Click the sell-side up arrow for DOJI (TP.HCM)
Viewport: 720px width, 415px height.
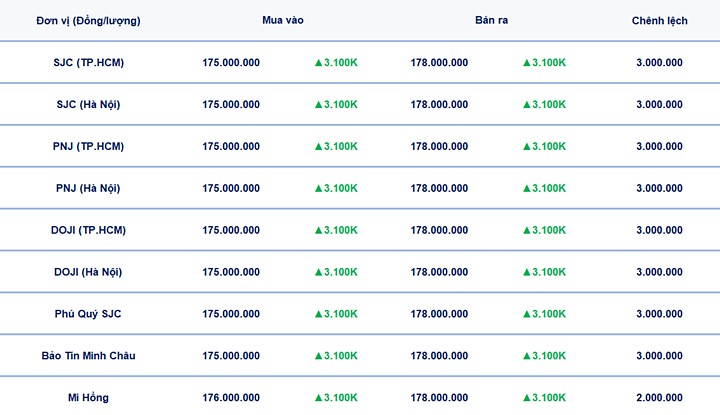click(527, 231)
